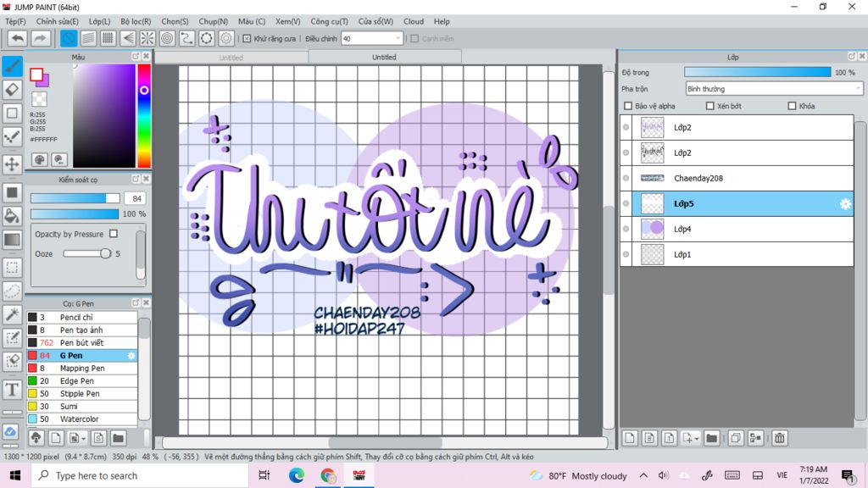Toggle the Cạnh mềm checkbox
This screenshot has width=868, height=488.
click(414, 39)
